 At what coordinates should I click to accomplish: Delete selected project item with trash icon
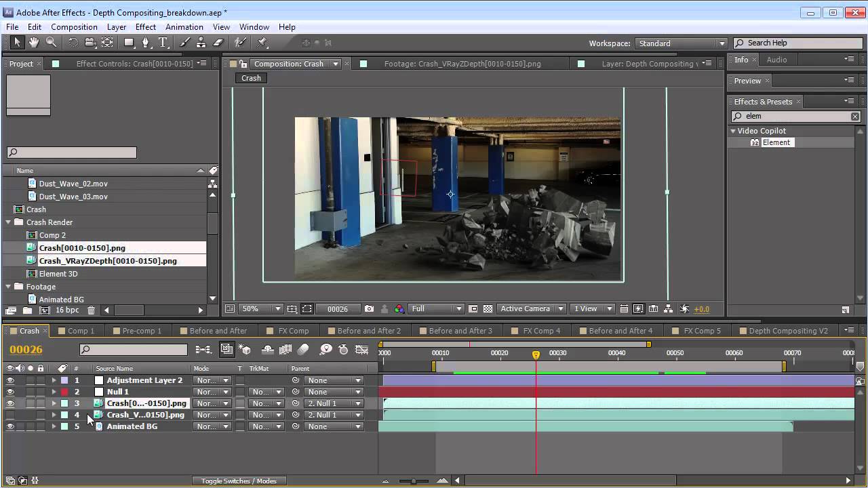[x=91, y=310]
